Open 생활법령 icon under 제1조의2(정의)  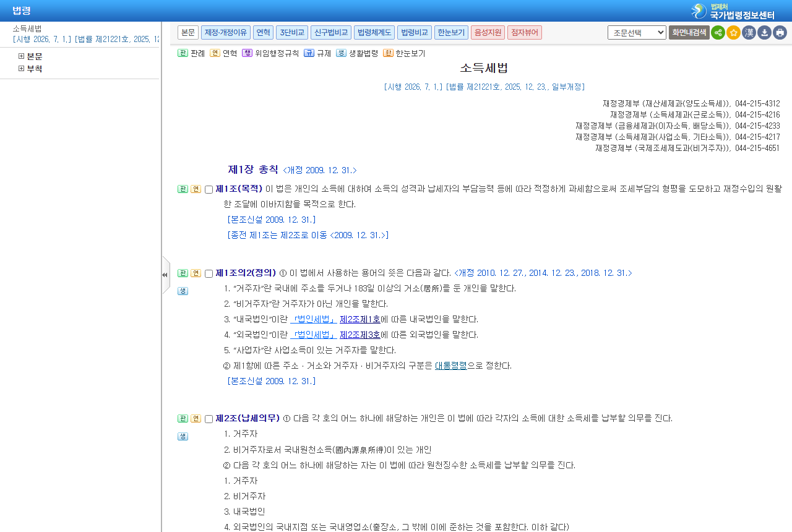click(183, 291)
